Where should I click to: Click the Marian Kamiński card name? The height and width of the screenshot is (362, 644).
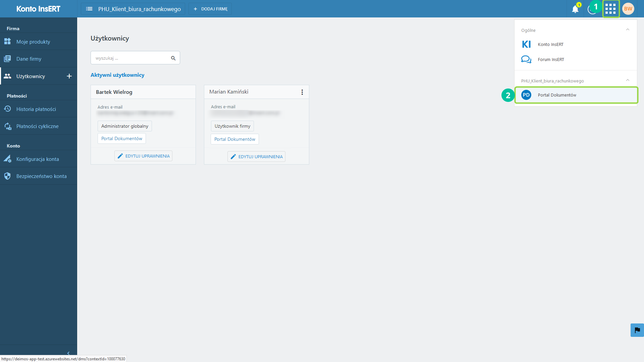coord(229,92)
